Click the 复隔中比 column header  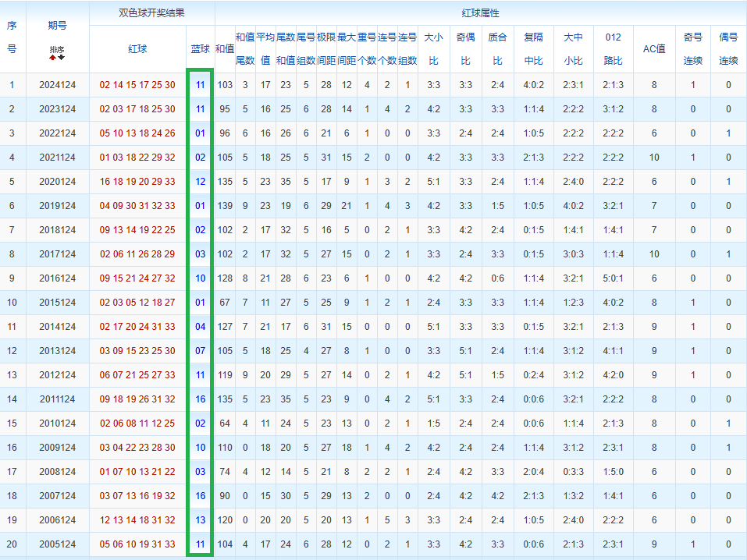(x=534, y=49)
